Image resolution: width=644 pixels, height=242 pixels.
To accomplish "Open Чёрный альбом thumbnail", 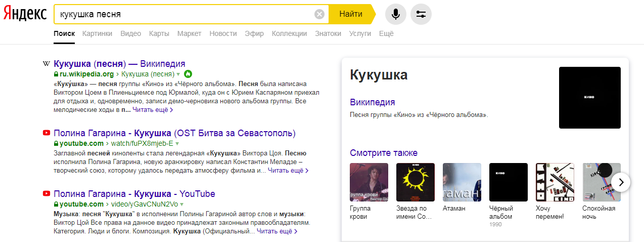I will click(x=509, y=182).
